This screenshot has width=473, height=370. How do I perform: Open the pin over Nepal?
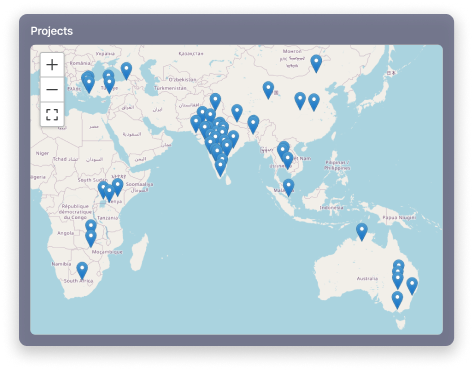click(x=237, y=113)
